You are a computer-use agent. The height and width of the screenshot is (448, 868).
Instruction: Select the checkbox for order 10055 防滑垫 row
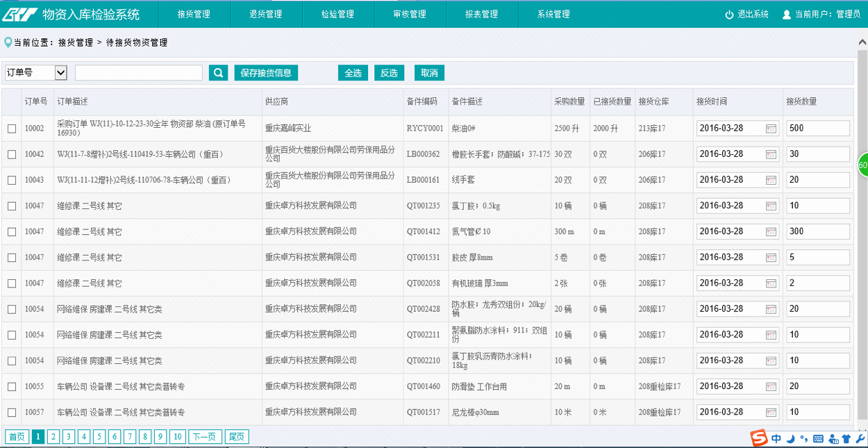point(12,386)
